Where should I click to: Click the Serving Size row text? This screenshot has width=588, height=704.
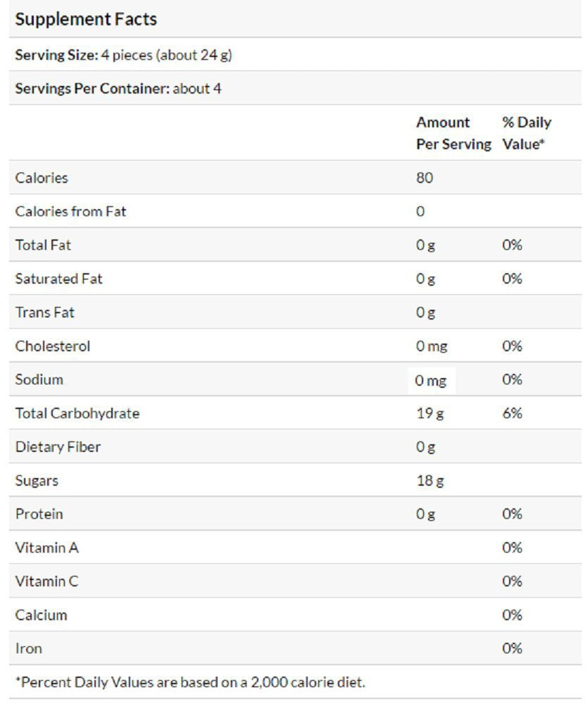(123, 55)
